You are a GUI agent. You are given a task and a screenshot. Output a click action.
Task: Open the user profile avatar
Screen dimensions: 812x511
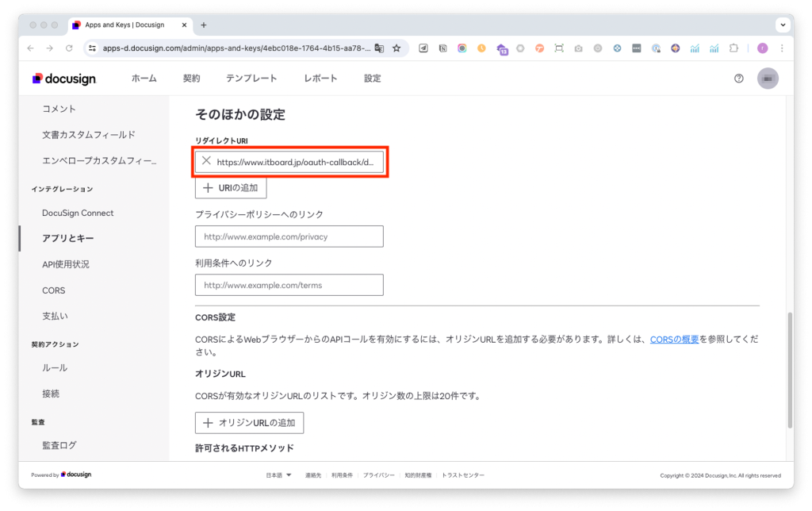[768, 79]
